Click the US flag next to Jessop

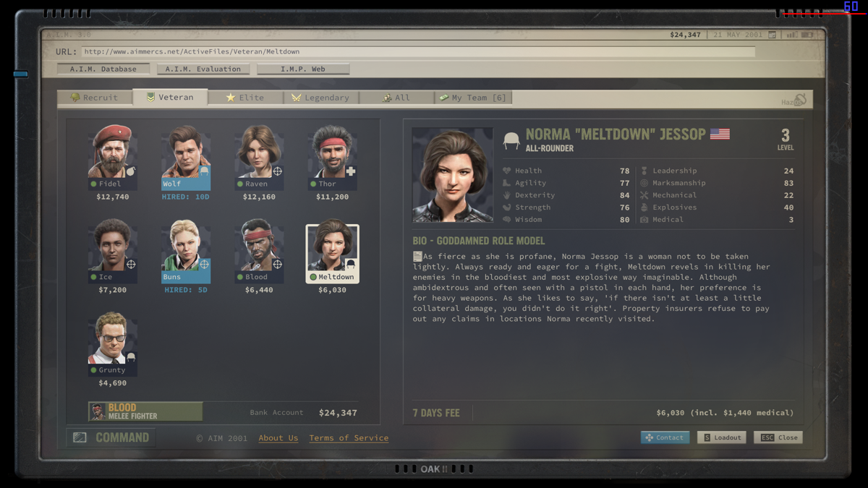pyautogui.click(x=720, y=134)
